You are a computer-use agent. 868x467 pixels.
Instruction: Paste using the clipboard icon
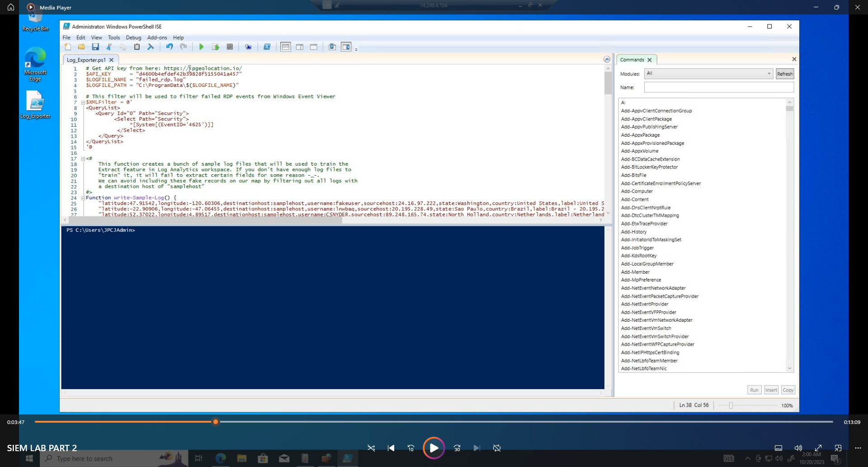[137, 47]
